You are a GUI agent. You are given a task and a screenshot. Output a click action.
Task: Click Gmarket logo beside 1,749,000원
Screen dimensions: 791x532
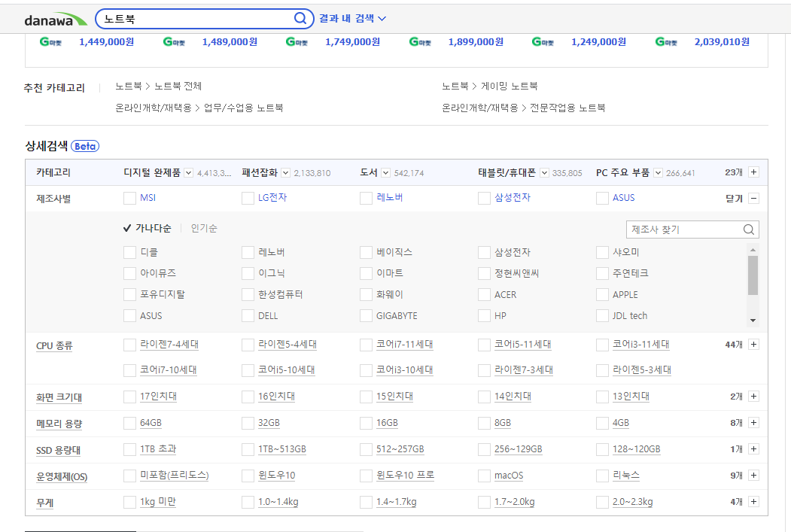(297, 42)
